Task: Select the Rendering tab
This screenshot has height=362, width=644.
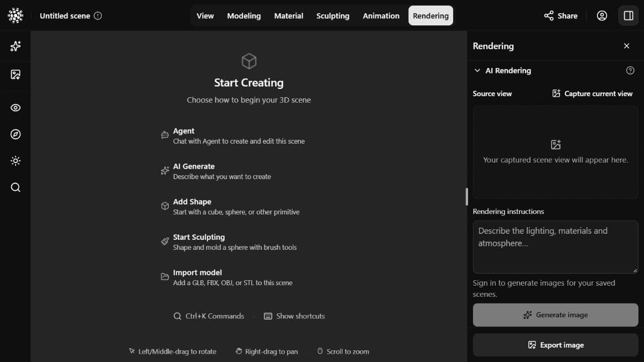Action: (x=430, y=15)
